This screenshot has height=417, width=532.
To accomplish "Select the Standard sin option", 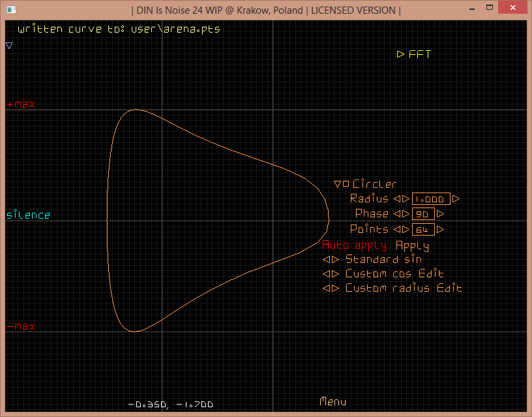I will 383,260.
